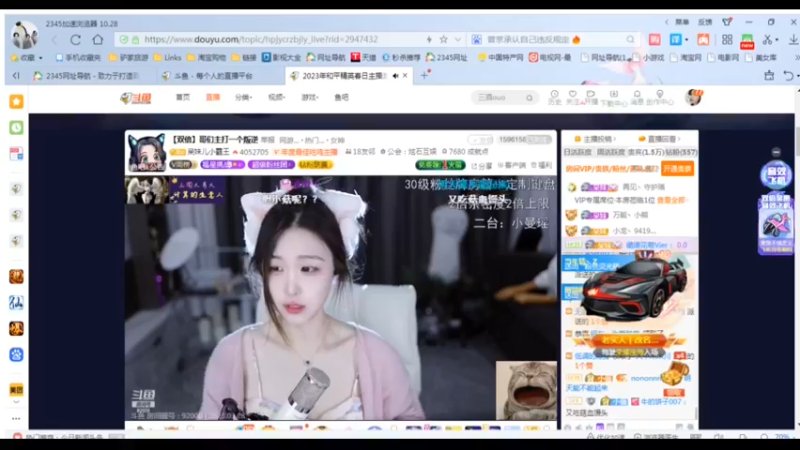Open a new tab with plus button
The width and height of the screenshot is (800, 450).
click(424, 76)
